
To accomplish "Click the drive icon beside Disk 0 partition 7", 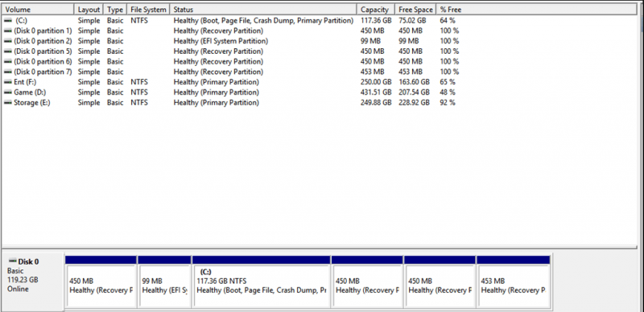I will point(8,72).
